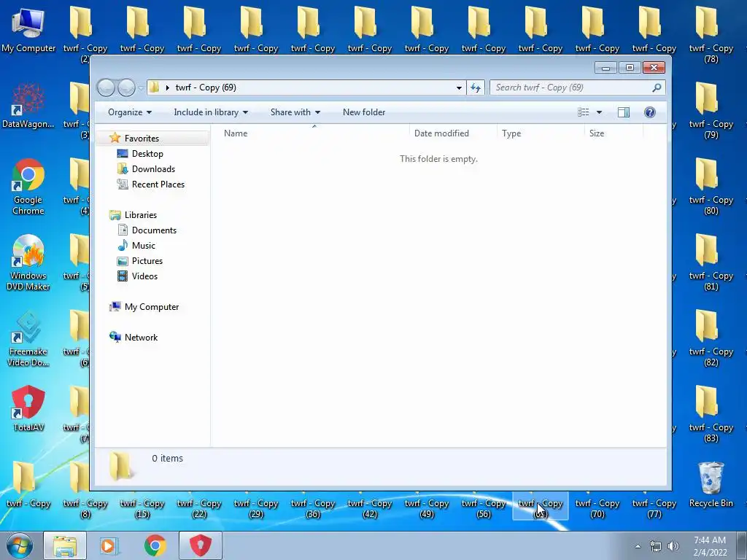This screenshot has width=747, height=560.
Task: Open Explorer help icon
Action: (x=650, y=112)
